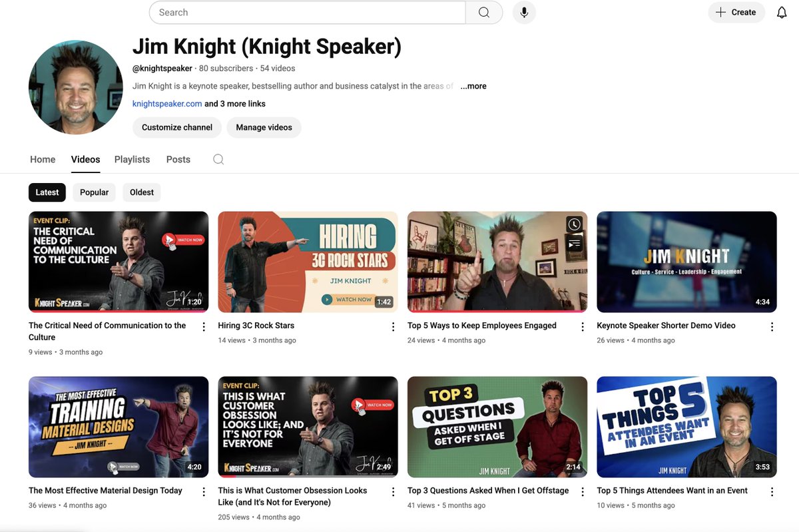This screenshot has width=799, height=532.
Task: Open options menu for Top 3 Questions Asked video
Action: (583, 492)
